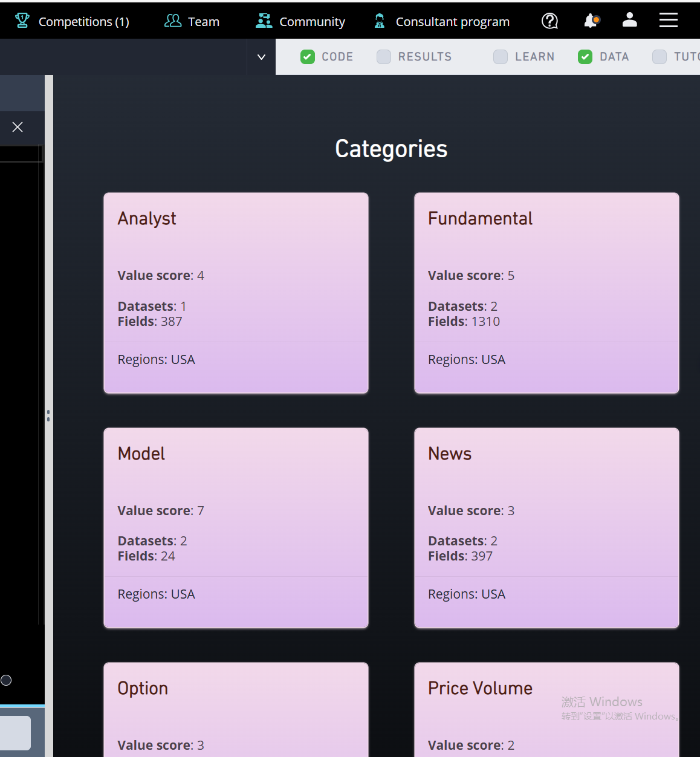Open the Analyst category card
Viewport: 700px width, 757px height.
click(236, 293)
